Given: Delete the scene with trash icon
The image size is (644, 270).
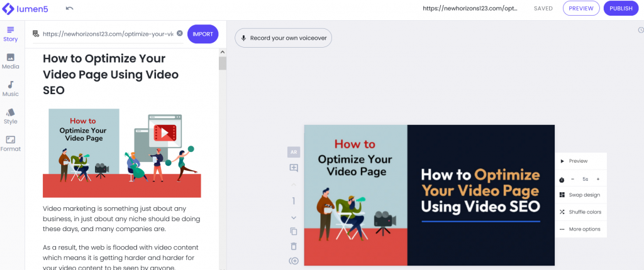Looking at the screenshot, I should pyautogui.click(x=294, y=246).
